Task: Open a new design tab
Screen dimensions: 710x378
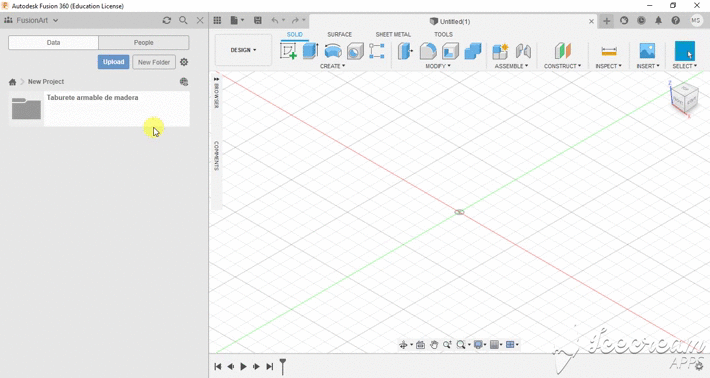Action: [606, 21]
